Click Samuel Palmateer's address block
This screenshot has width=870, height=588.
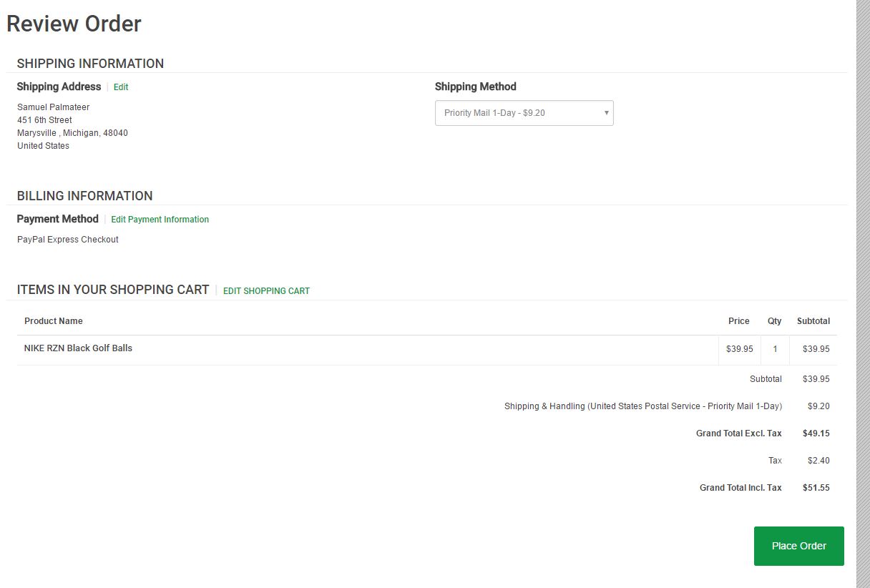(72, 126)
